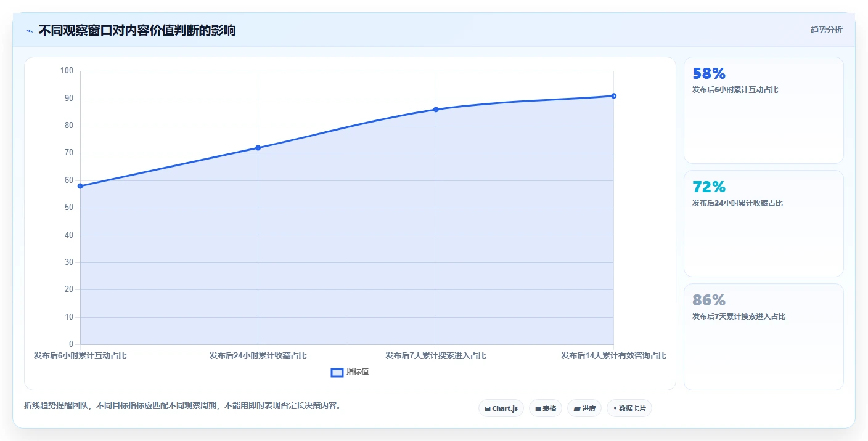This screenshot has height=441, width=868.
Task: Click the Chart.js tag button
Action: pos(501,408)
